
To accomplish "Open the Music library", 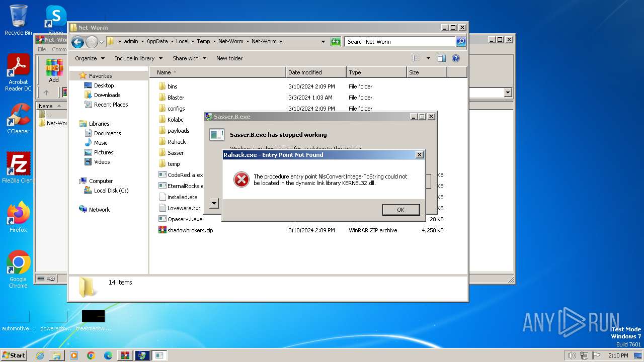I will (x=101, y=143).
